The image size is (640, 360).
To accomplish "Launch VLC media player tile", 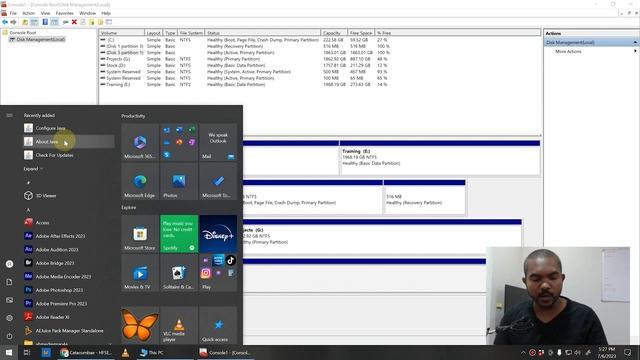I will click(179, 326).
